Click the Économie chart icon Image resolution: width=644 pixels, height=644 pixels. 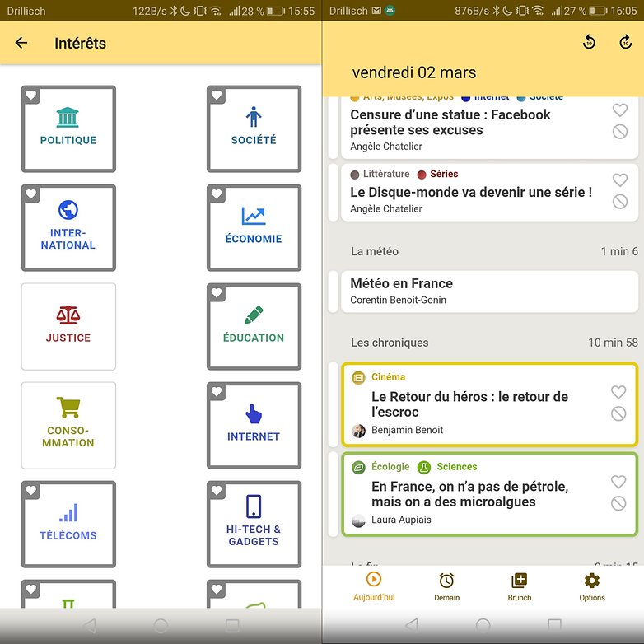click(x=254, y=216)
